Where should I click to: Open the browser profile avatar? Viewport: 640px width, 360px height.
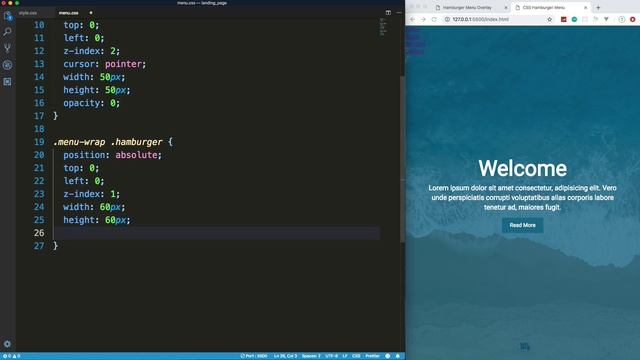pyautogui.click(x=622, y=19)
